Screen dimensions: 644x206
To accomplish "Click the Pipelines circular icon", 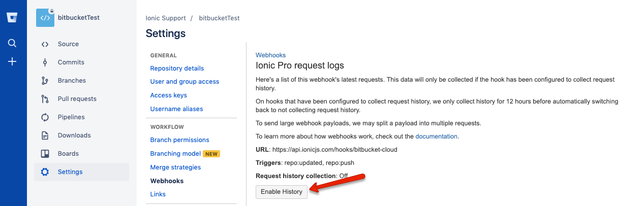I will pyautogui.click(x=45, y=117).
